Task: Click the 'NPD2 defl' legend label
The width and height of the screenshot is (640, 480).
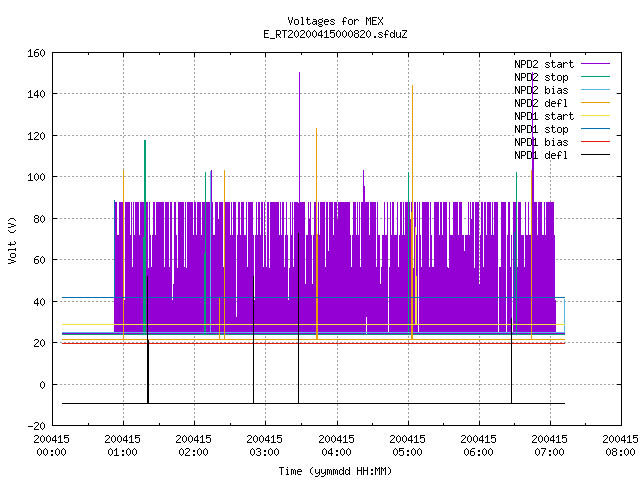Action: [x=541, y=103]
